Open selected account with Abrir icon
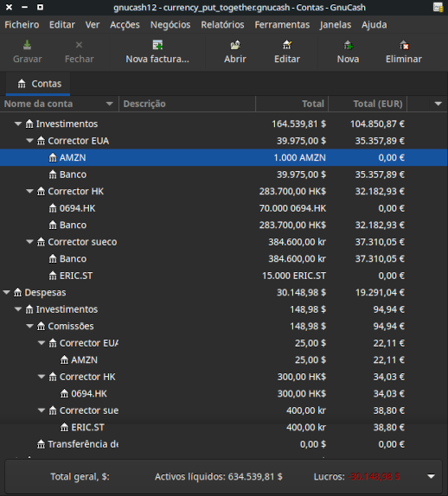The width and height of the screenshot is (448, 496). (235, 45)
